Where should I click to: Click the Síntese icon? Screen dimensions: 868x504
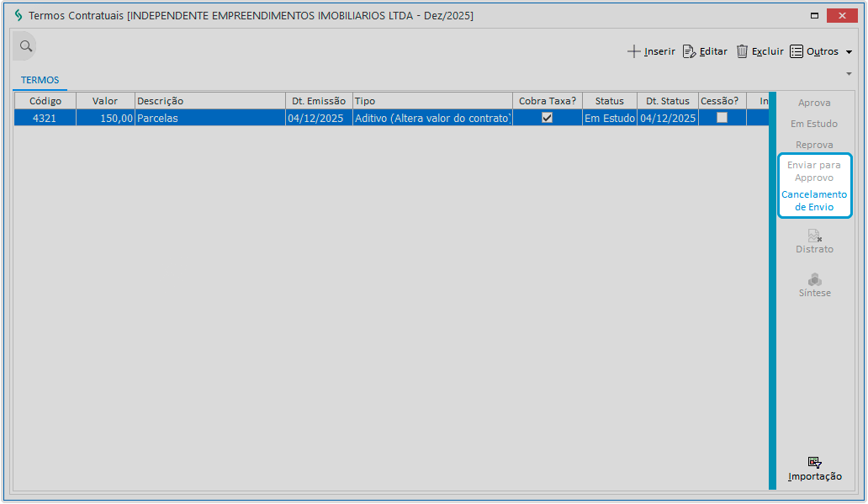pyautogui.click(x=814, y=279)
